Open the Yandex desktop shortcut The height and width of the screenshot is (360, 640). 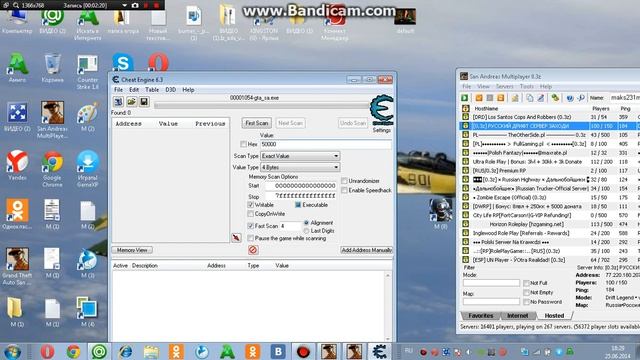coord(17,164)
